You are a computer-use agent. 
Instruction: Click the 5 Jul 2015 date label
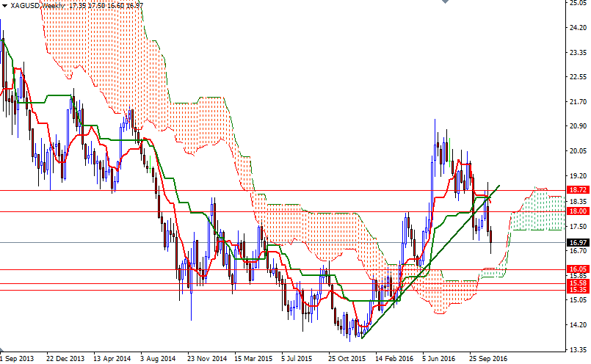pyautogui.click(x=297, y=358)
